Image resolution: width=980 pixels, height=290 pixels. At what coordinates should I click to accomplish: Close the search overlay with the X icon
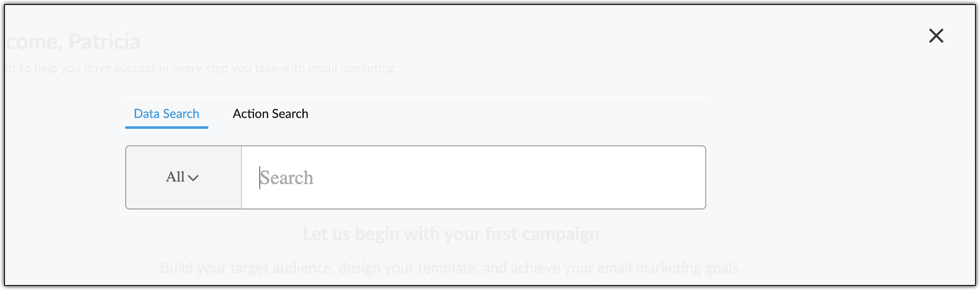pos(936,36)
